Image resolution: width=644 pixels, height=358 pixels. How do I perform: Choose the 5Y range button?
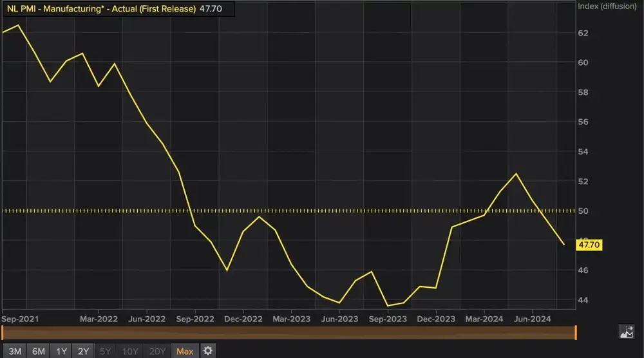105,352
